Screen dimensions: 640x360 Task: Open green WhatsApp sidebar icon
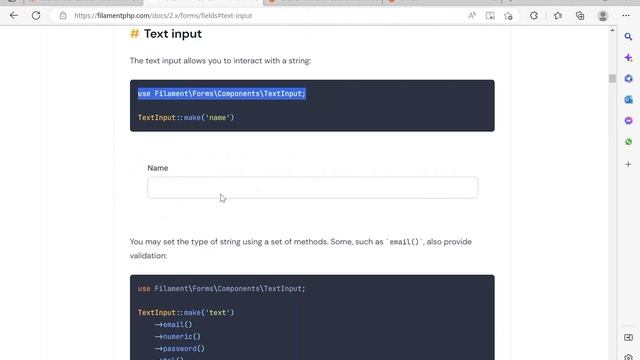pyautogui.click(x=628, y=142)
